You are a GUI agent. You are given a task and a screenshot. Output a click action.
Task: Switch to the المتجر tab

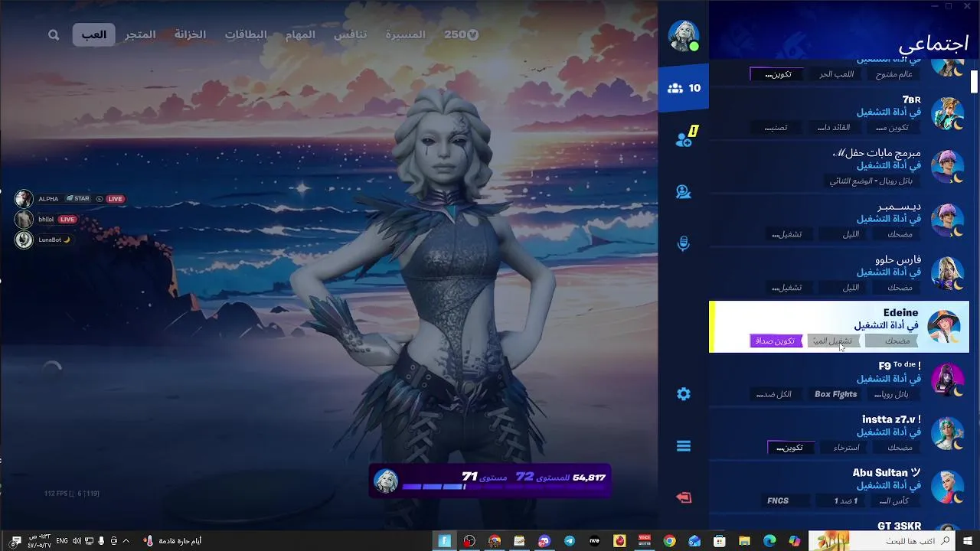pyautogui.click(x=140, y=34)
